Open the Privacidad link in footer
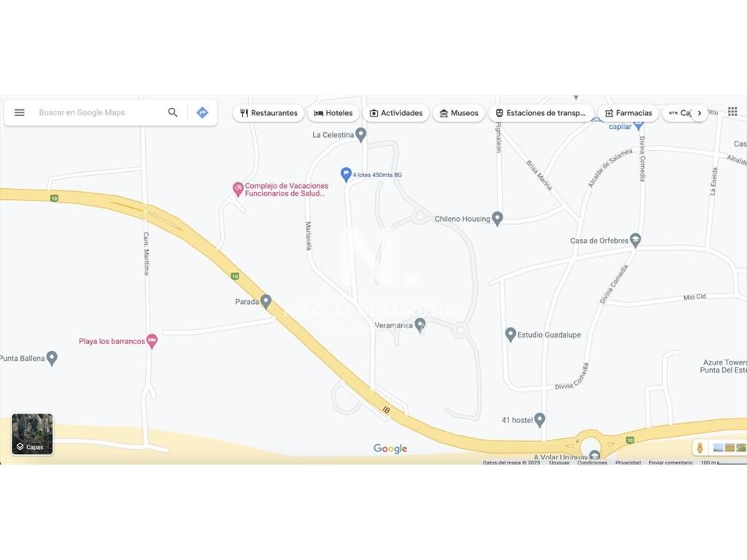 pyautogui.click(x=627, y=462)
